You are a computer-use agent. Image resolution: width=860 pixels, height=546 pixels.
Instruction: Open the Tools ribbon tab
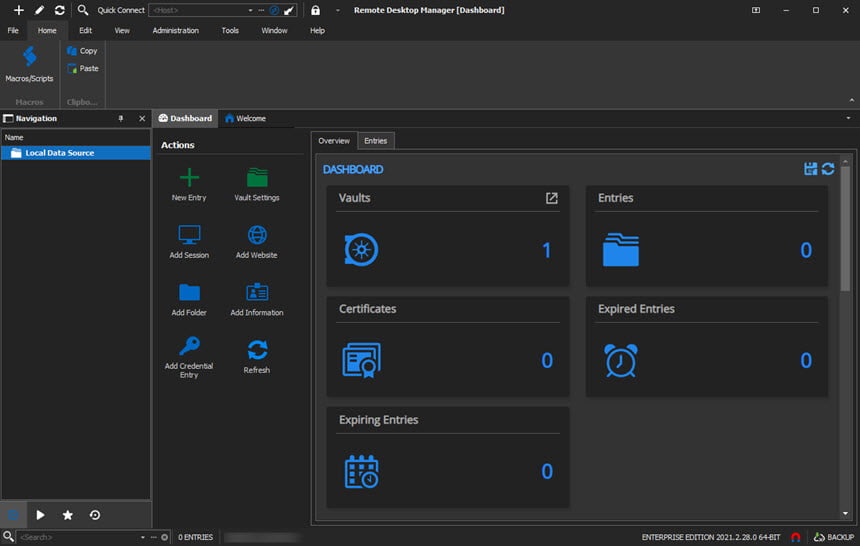click(x=230, y=31)
